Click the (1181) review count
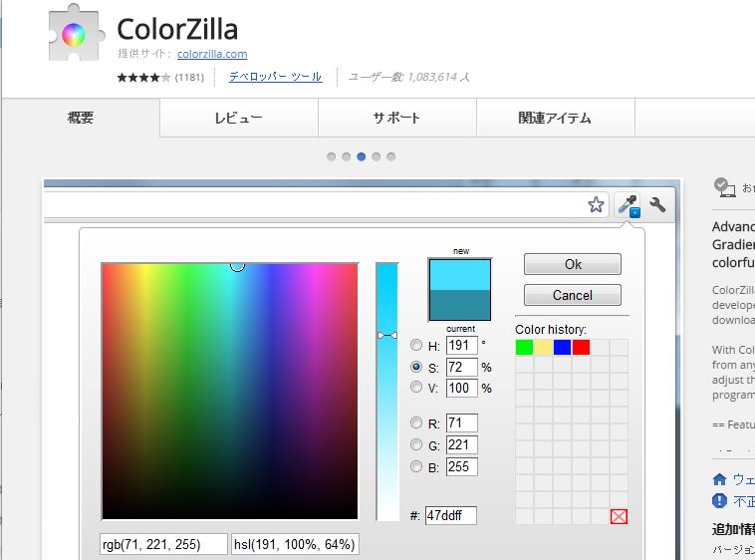Screen dimensions: 755x560 coord(189,77)
